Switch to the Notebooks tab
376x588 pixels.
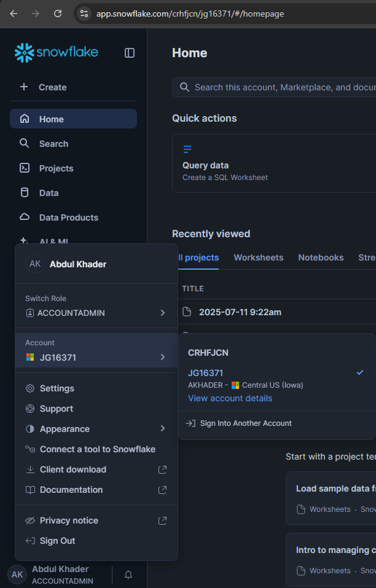click(321, 257)
